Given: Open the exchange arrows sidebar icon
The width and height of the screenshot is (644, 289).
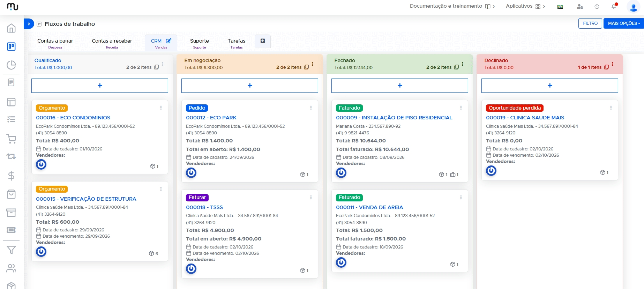Looking at the screenshot, I should [11, 156].
